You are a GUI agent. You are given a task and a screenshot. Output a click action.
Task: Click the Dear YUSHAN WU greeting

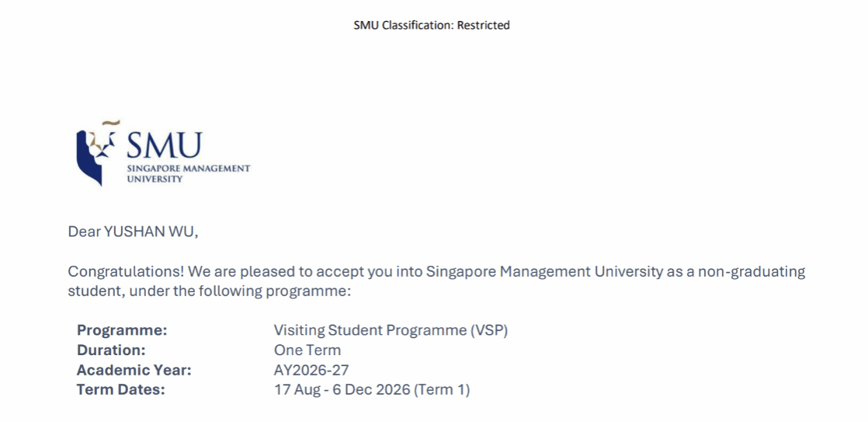pyautogui.click(x=133, y=232)
